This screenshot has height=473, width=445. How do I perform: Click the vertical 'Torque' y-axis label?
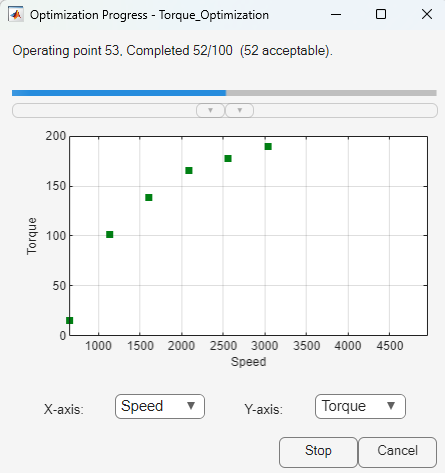click(x=32, y=236)
